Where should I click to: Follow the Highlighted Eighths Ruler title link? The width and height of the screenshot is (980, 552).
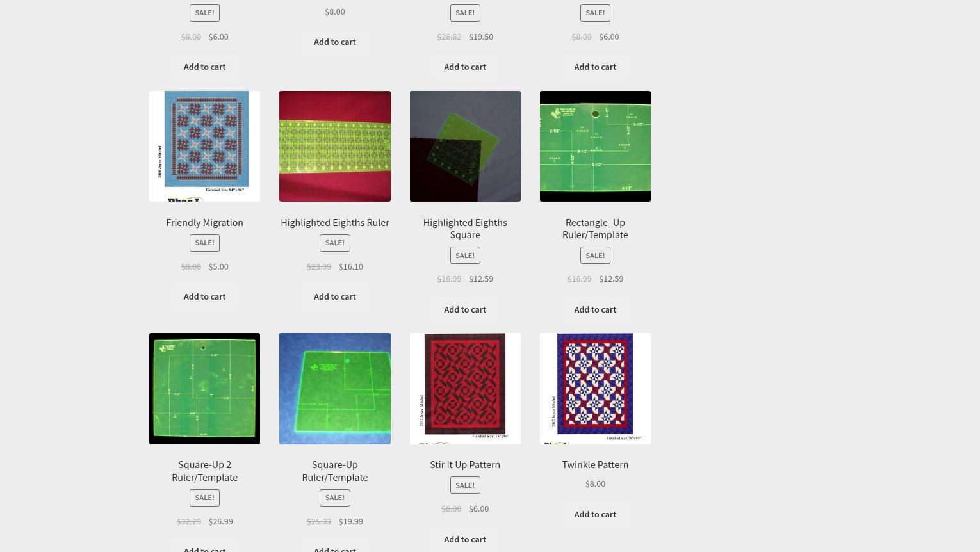pyautogui.click(x=334, y=222)
